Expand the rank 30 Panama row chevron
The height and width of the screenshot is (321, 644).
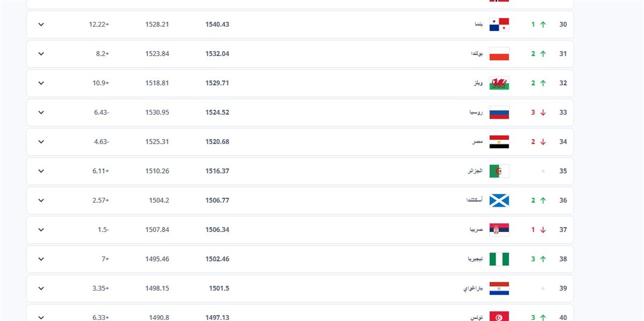pyautogui.click(x=41, y=25)
